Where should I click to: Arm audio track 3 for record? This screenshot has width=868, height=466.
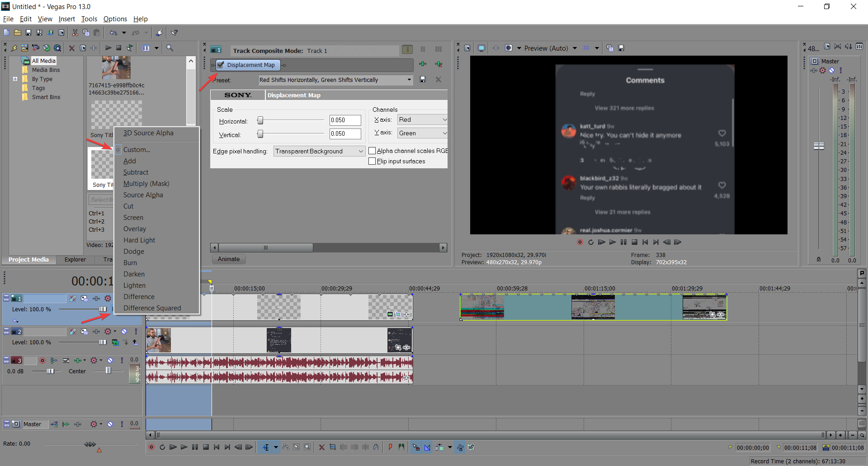(42, 361)
